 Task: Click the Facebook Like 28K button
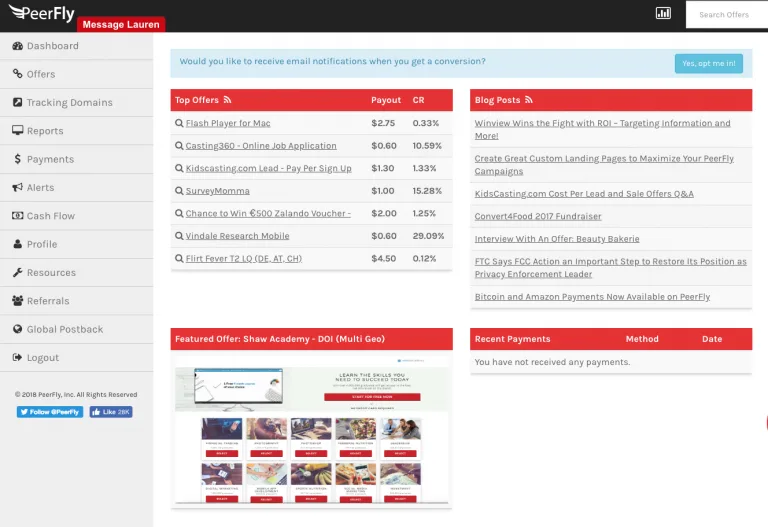(x=111, y=412)
